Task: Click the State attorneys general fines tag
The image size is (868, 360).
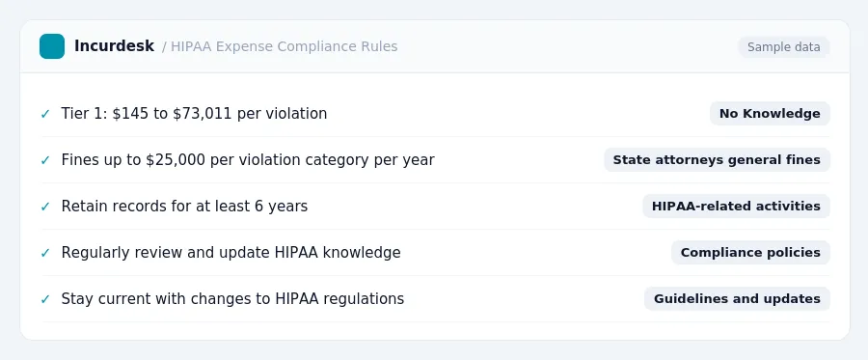Action: click(x=717, y=160)
